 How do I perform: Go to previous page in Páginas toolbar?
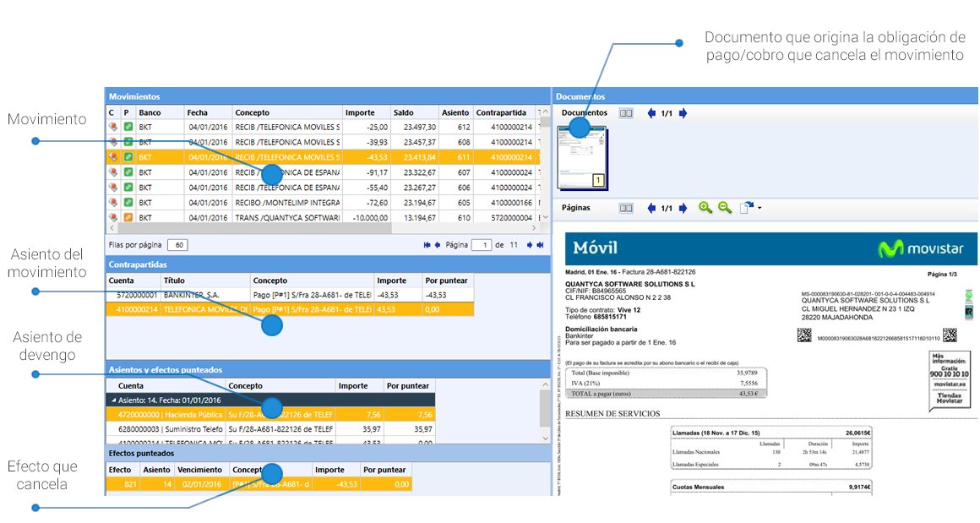pyautogui.click(x=651, y=208)
